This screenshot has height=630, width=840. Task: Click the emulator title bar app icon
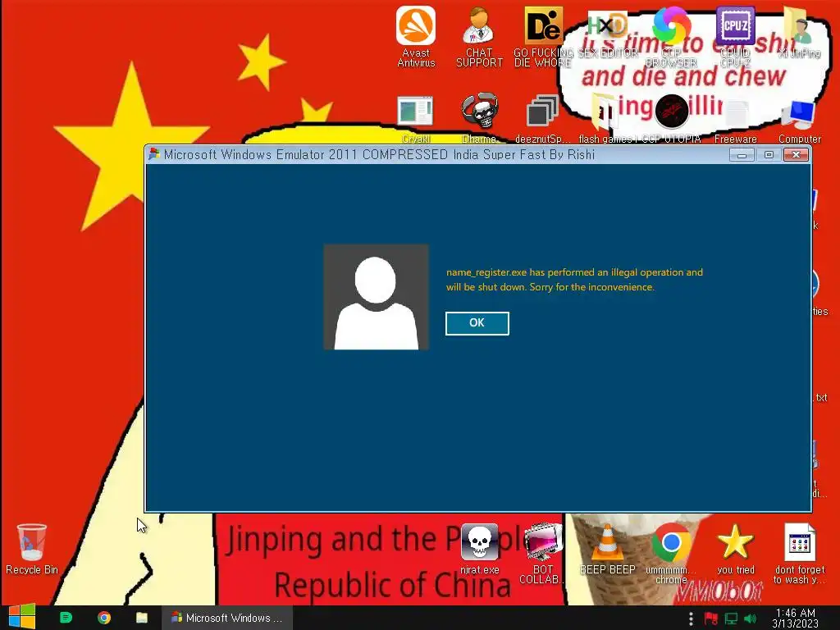(x=153, y=154)
